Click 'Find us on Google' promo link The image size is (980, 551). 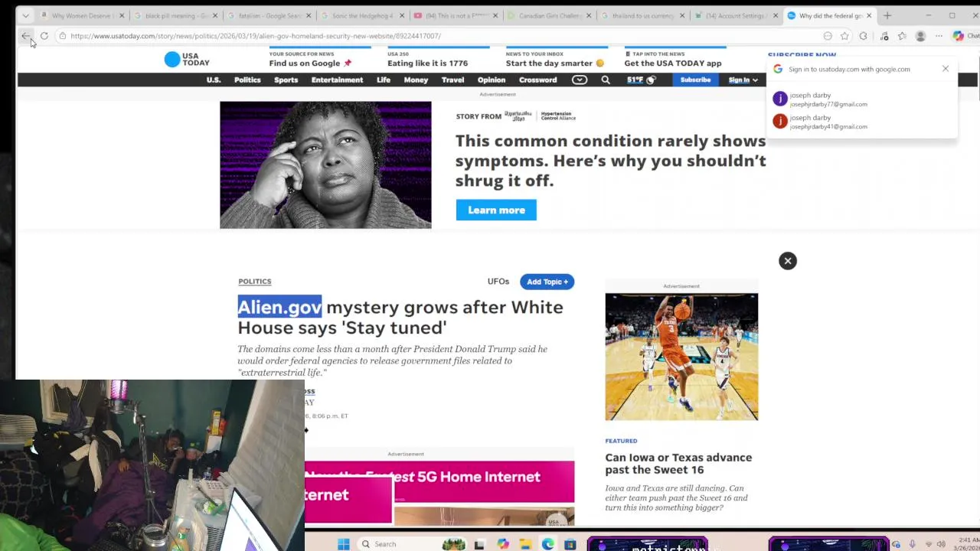point(310,63)
